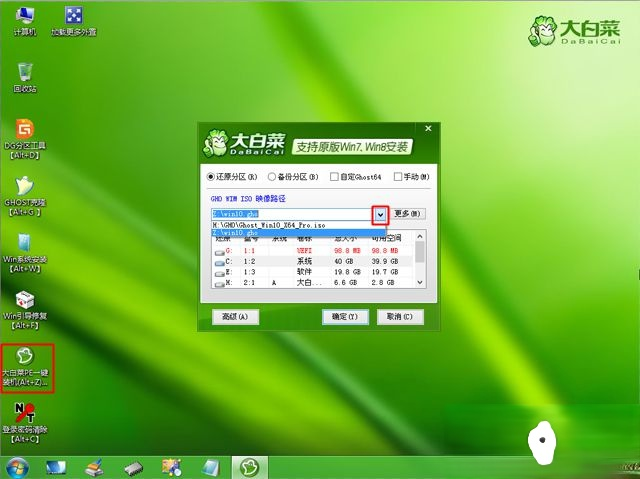
Task: Click the M: drive icon in the partition list
Action: coord(220,284)
